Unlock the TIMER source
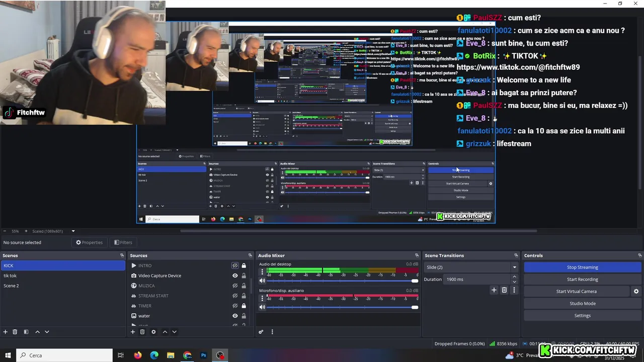 pyautogui.click(x=244, y=306)
